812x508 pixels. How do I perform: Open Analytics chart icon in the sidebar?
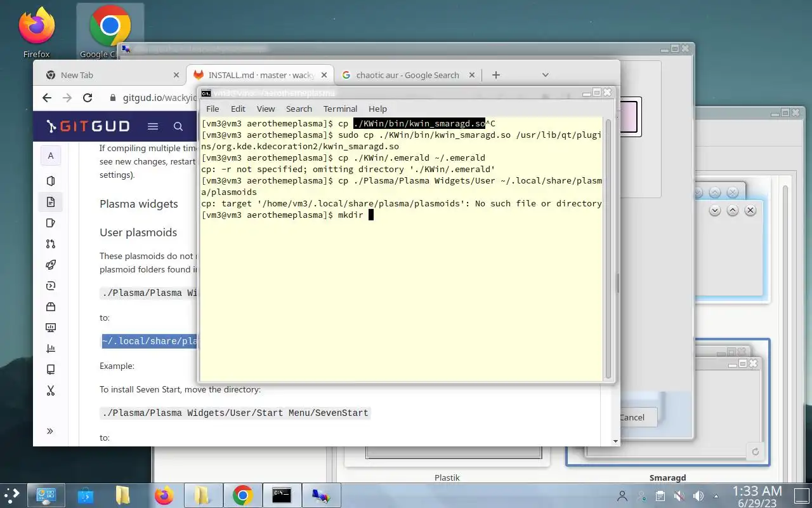click(51, 349)
